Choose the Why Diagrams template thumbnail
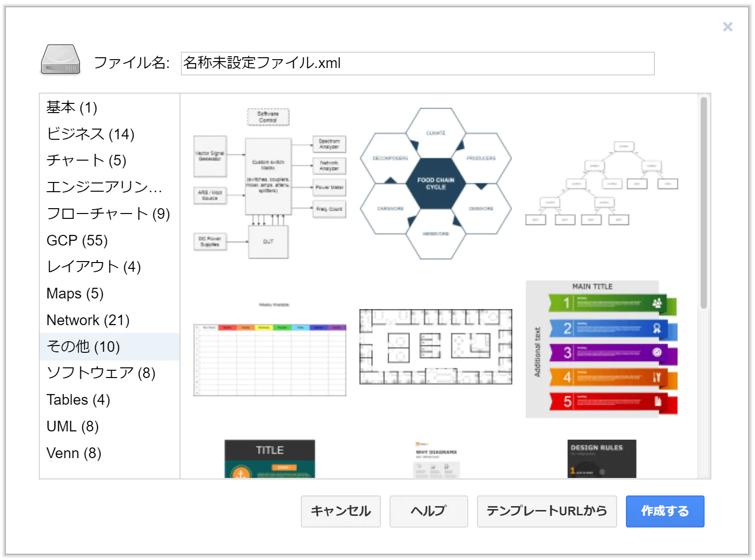The image size is (755, 560). coord(436,459)
